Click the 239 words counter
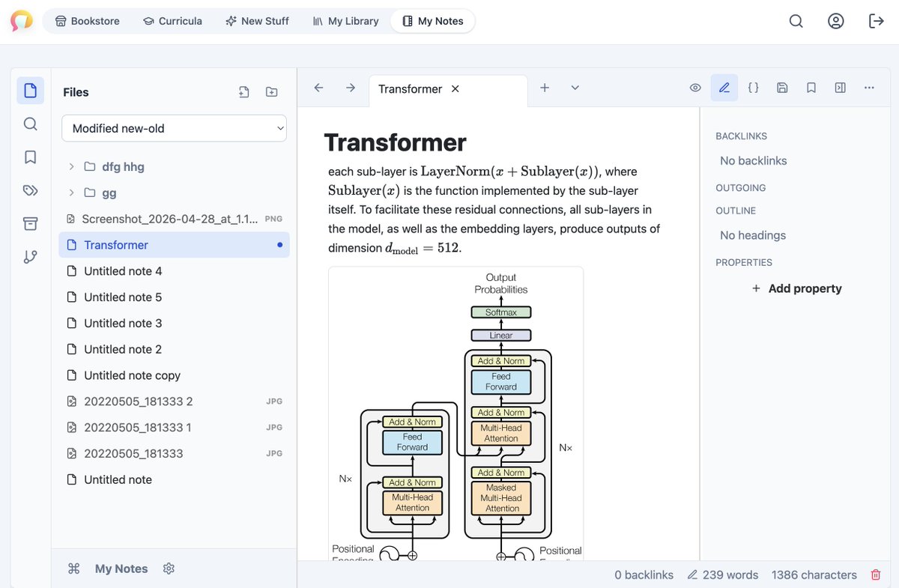This screenshot has height=588, width=899. tap(723, 575)
